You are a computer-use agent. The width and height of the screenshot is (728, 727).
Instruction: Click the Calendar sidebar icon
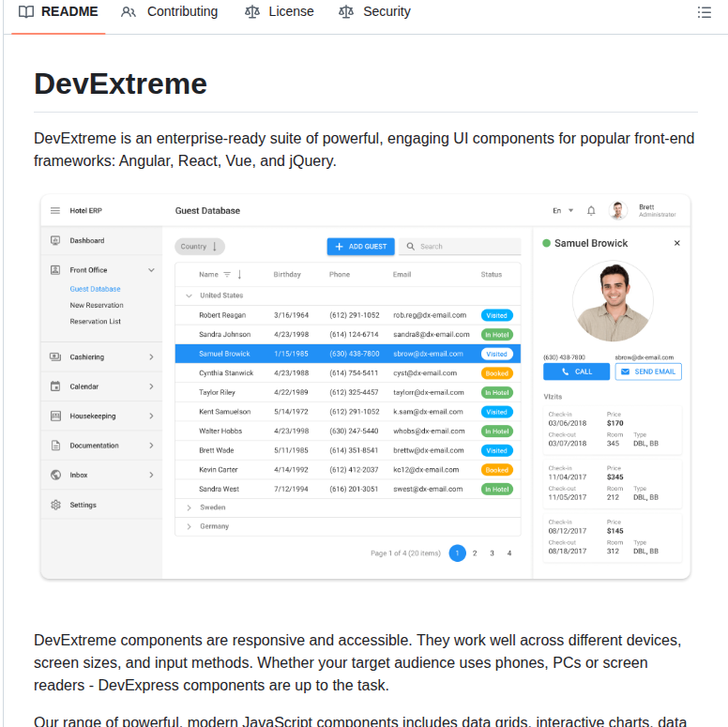[x=55, y=386]
